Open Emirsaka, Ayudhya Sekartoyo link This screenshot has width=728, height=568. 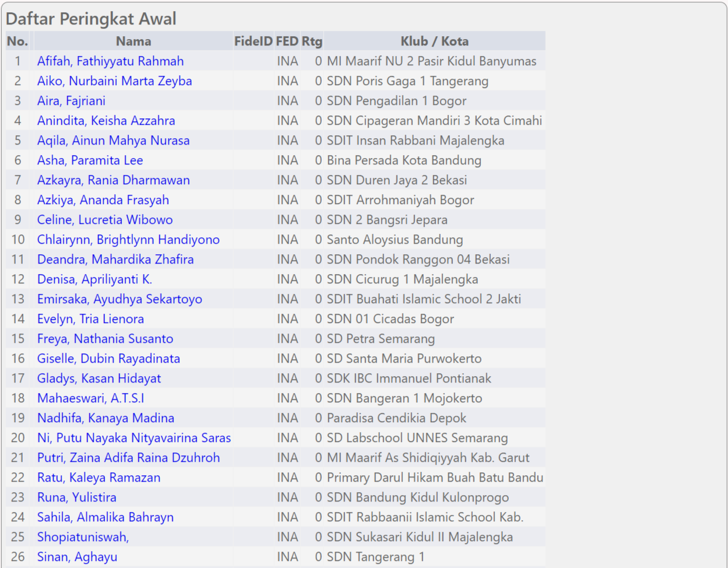tap(119, 299)
